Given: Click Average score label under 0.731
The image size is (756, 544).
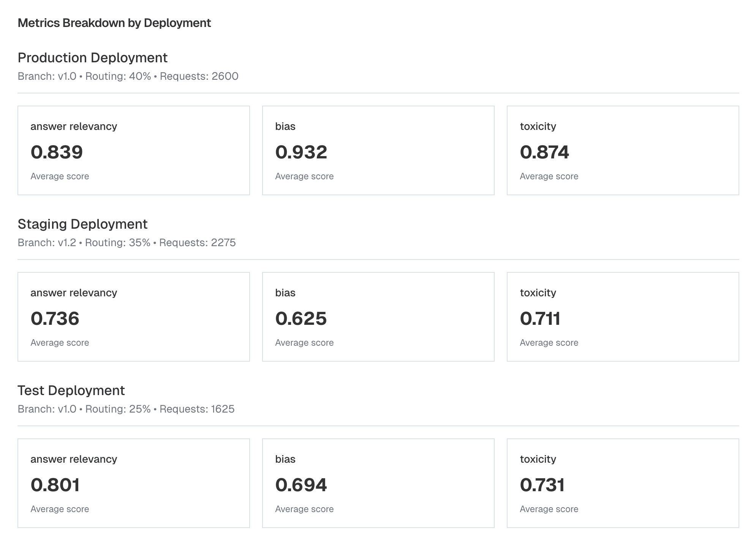Looking at the screenshot, I should pyautogui.click(x=549, y=509).
